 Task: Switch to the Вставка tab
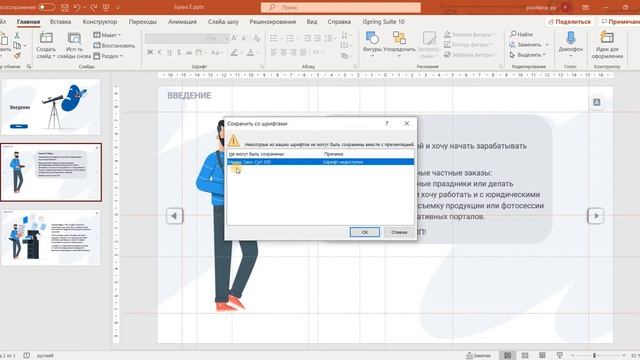60,22
